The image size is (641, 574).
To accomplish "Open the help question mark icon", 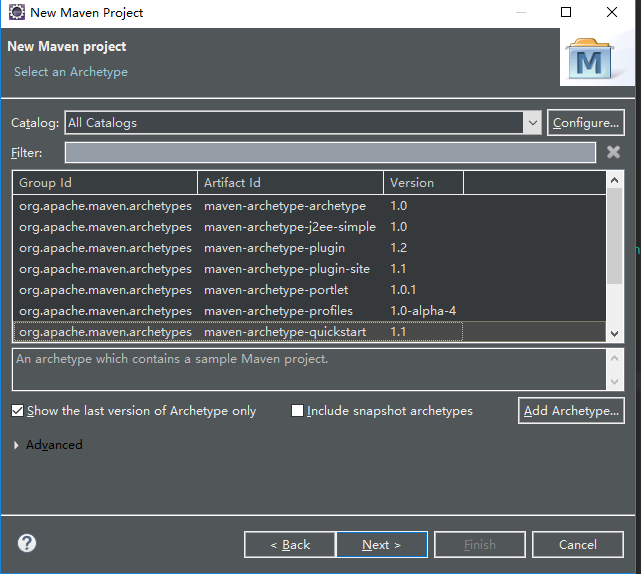I will [27, 543].
